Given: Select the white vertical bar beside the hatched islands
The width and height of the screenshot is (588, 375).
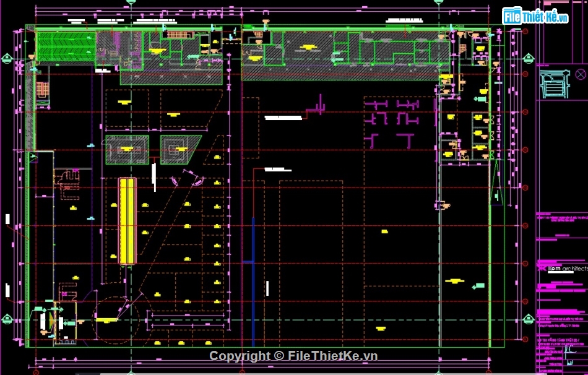Looking at the screenshot, I should [x=154, y=173].
